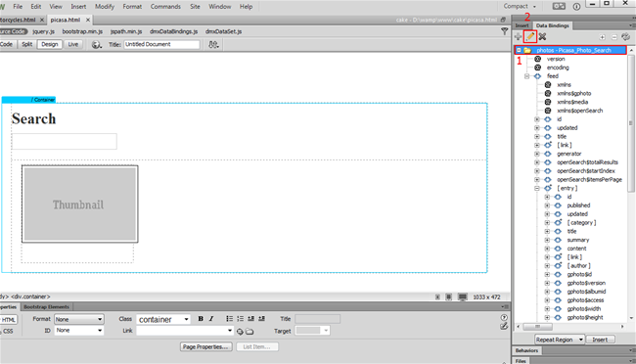Click the Search text input field
Viewport: 636px width, 364px height.
click(x=65, y=141)
